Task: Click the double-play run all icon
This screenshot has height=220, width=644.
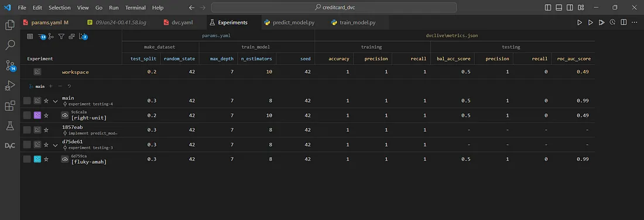Action: point(601,22)
